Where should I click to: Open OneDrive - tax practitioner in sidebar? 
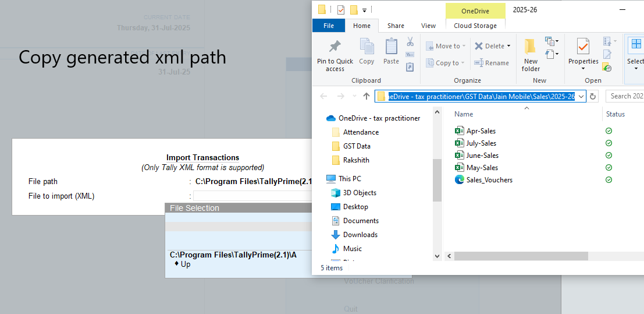(373, 118)
